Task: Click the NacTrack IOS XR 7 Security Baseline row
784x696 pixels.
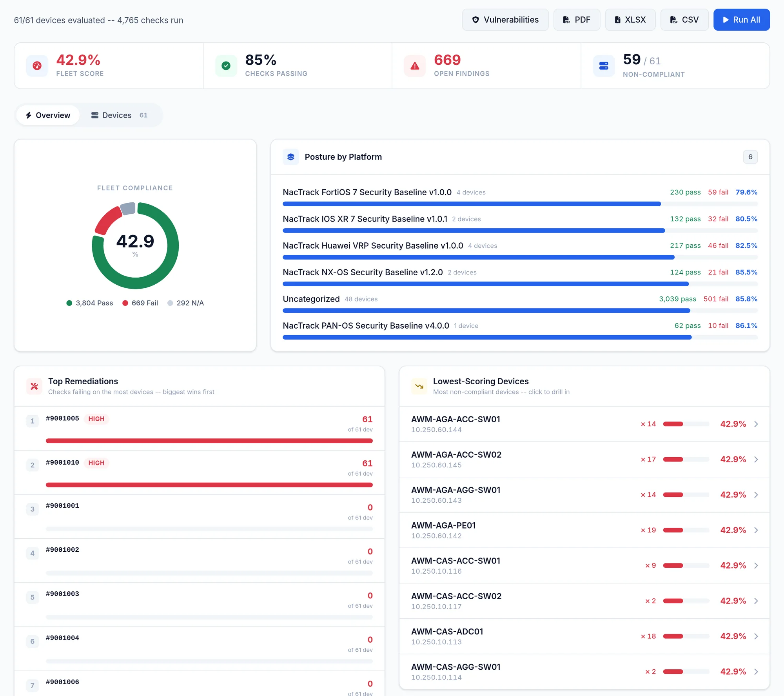Action: coord(520,224)
